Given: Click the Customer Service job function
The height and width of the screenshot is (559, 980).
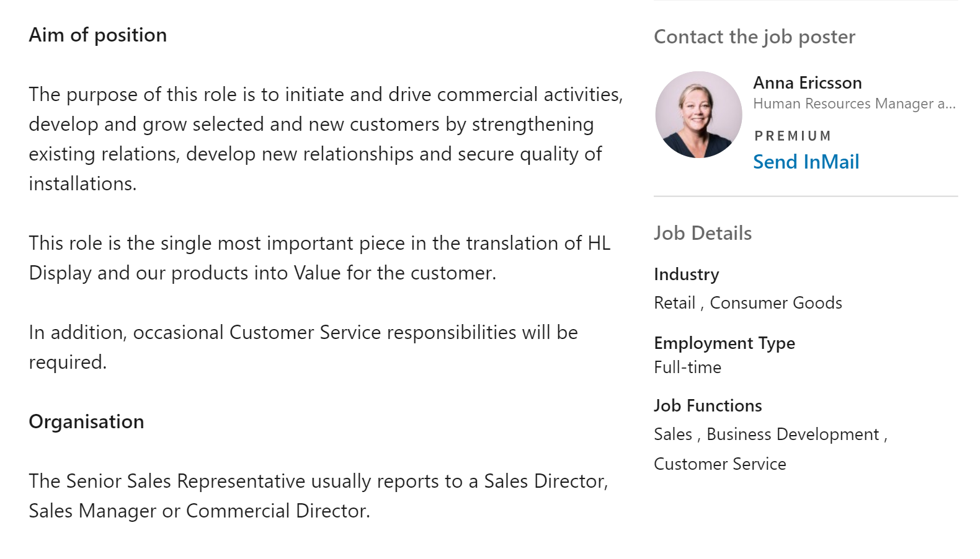Looking at the screenshot, I should tap(719, 464).
